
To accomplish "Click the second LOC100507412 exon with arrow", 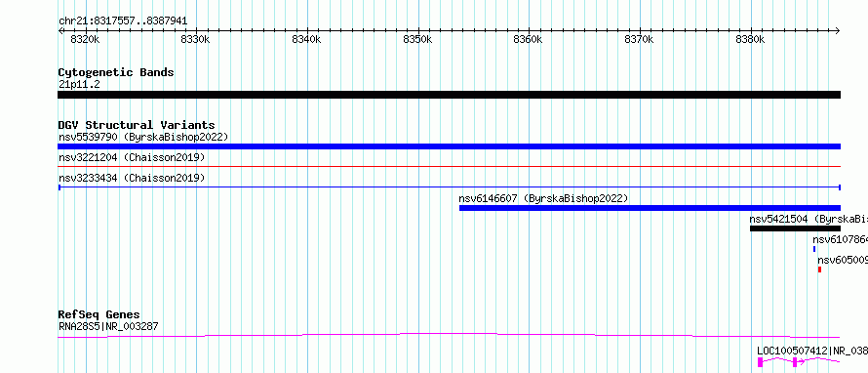I will coord(795,362).
